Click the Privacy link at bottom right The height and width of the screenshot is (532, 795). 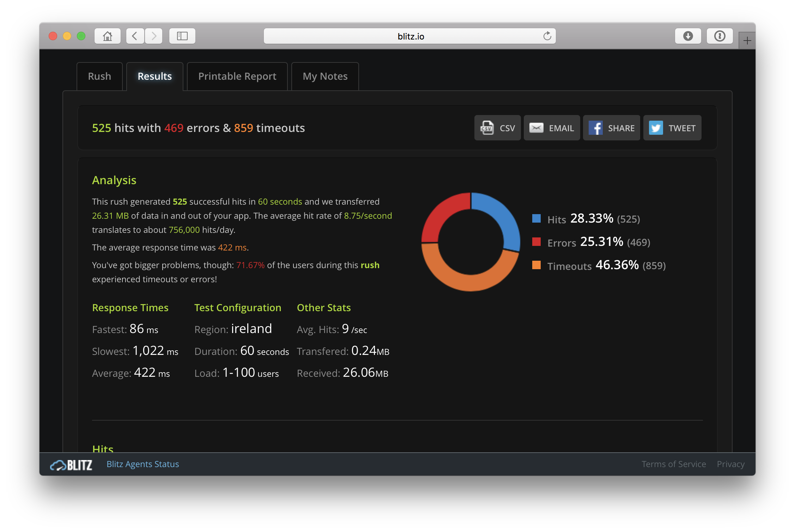click(x=731, y=464)
